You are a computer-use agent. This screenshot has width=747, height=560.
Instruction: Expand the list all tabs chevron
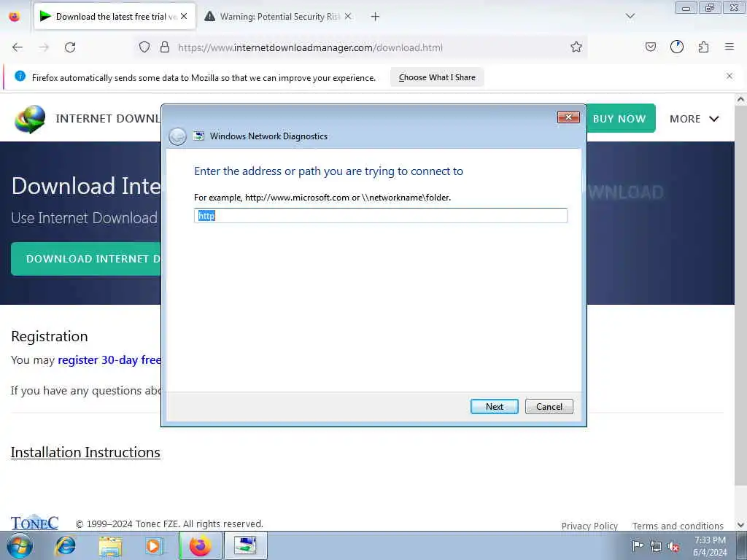coord(630,16)
